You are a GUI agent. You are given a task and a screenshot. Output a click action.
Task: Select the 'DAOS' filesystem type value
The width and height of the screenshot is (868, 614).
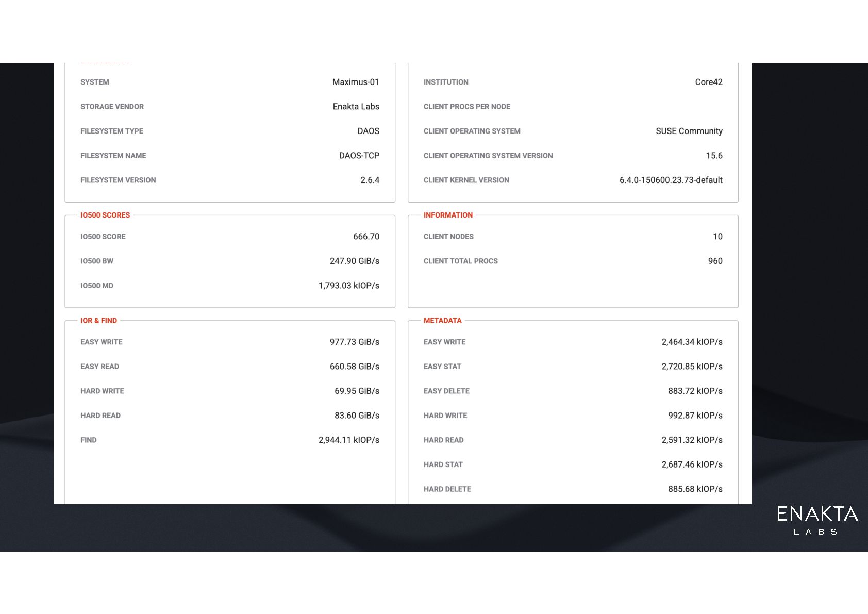(369, 131)
